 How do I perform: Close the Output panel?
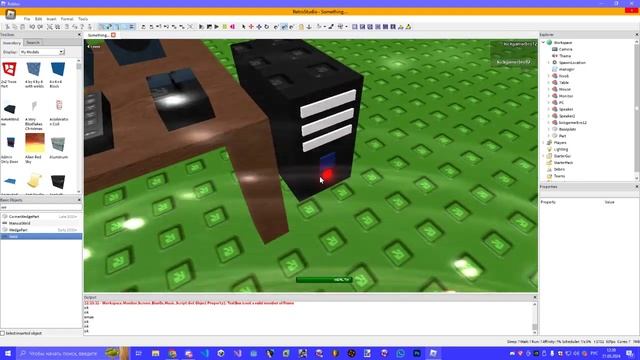click(x=535, y=297)
